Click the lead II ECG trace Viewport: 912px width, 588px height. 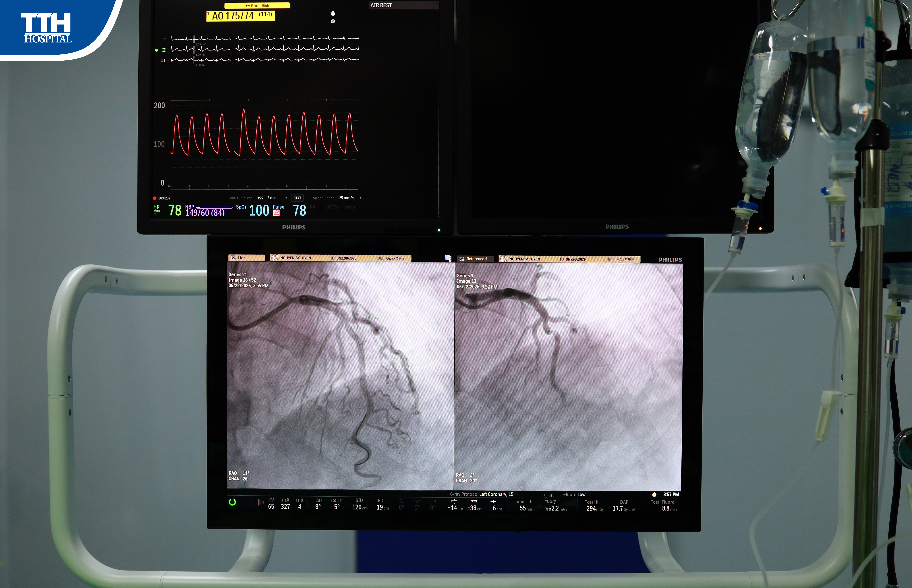pyautogui.click(x=265, y=49)
